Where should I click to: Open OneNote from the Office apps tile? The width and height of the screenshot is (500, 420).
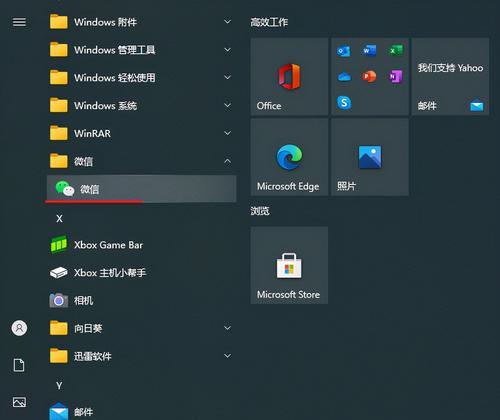(396, 77)
